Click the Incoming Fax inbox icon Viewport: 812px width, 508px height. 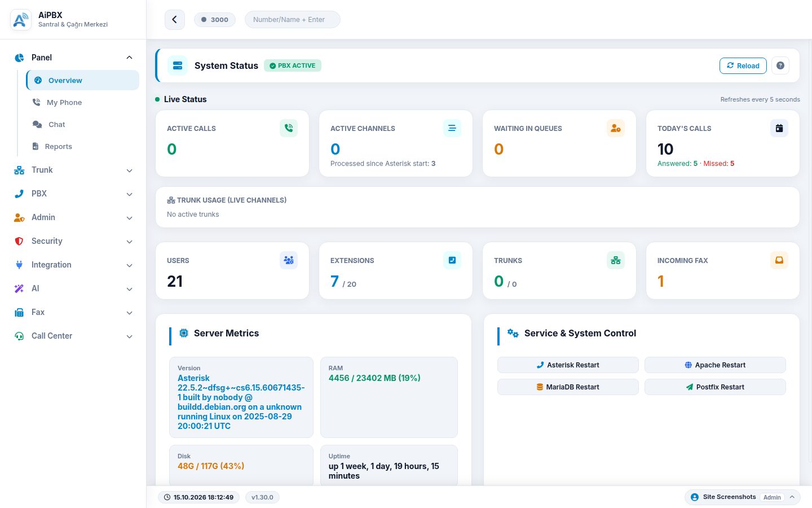[779, 260]
